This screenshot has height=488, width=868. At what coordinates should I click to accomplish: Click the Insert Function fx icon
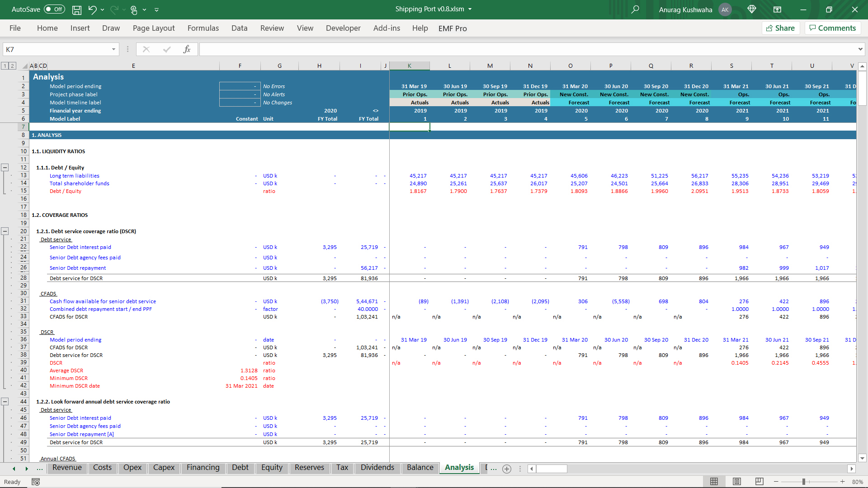click(187, 49)
